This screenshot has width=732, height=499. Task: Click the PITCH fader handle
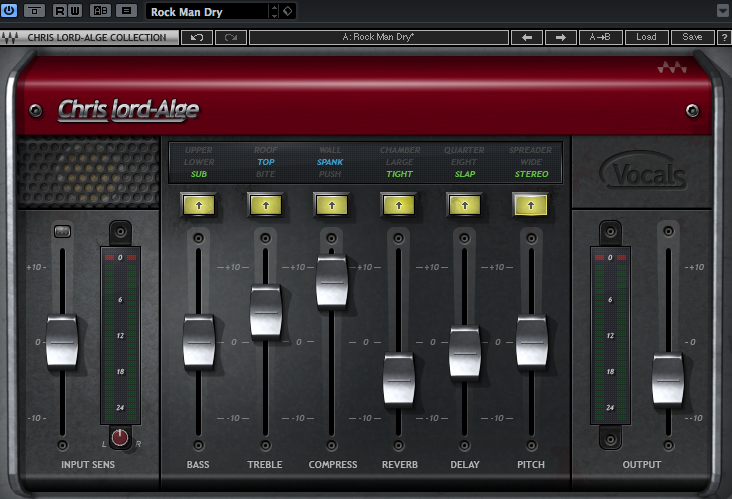click(531, 342)
